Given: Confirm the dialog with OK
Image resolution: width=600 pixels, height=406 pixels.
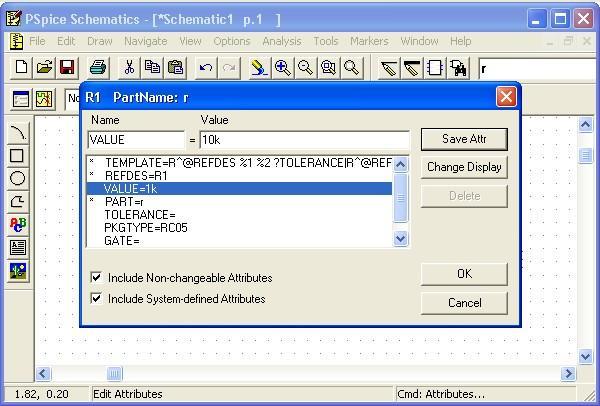Looking at the screenshot, I should (x=464, y=274).
